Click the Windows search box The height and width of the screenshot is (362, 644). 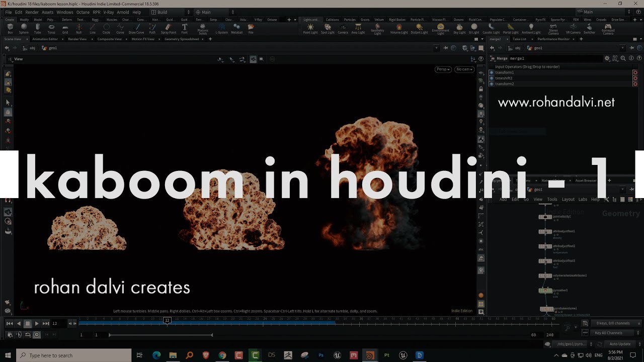point(74,355)
